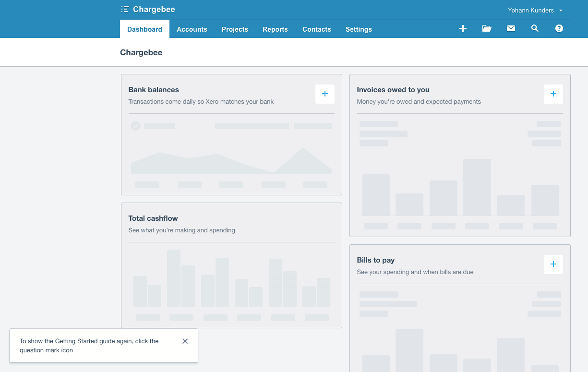
Task: Click the Bills to pay heading
Action: click(x=376, y=260)
